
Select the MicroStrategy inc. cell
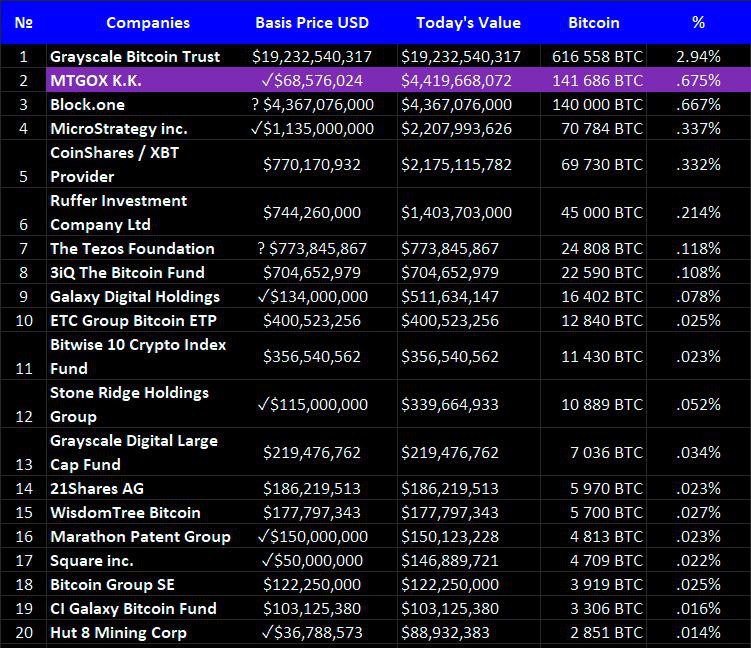pyautogui.click(x=118, y=128)
